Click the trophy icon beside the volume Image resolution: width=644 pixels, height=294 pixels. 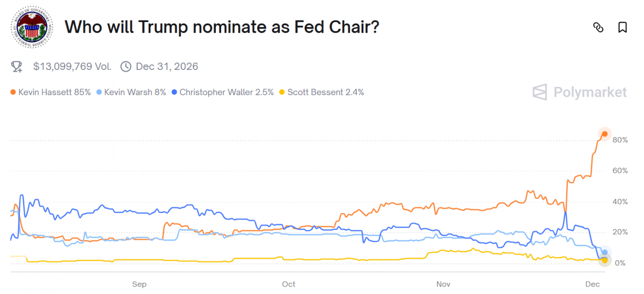[17, 67]
